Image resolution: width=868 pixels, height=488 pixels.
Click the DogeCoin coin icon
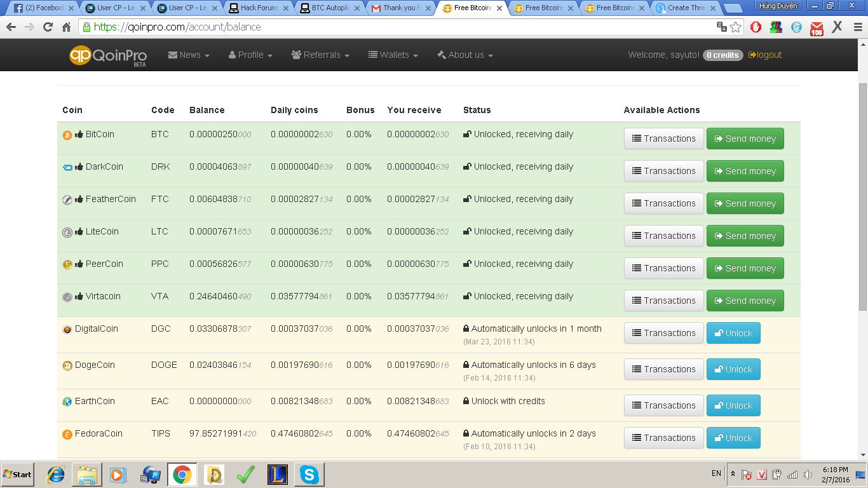point(67,365)
